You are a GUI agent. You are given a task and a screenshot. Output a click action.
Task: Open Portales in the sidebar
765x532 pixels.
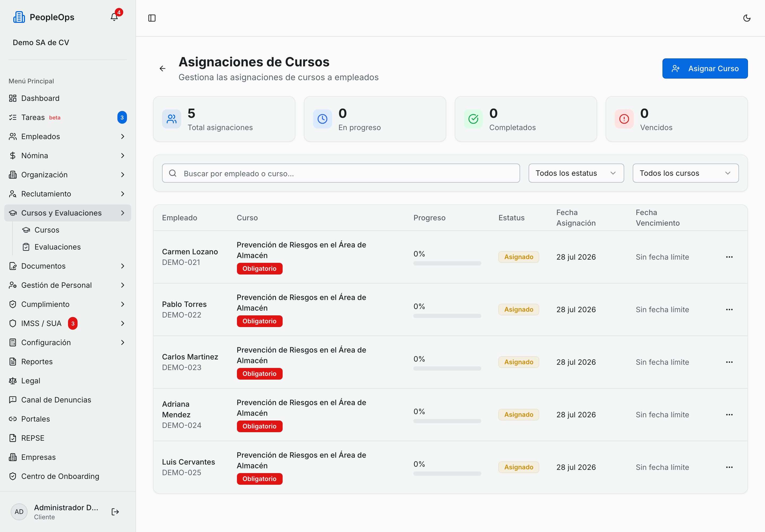point(68,419)
